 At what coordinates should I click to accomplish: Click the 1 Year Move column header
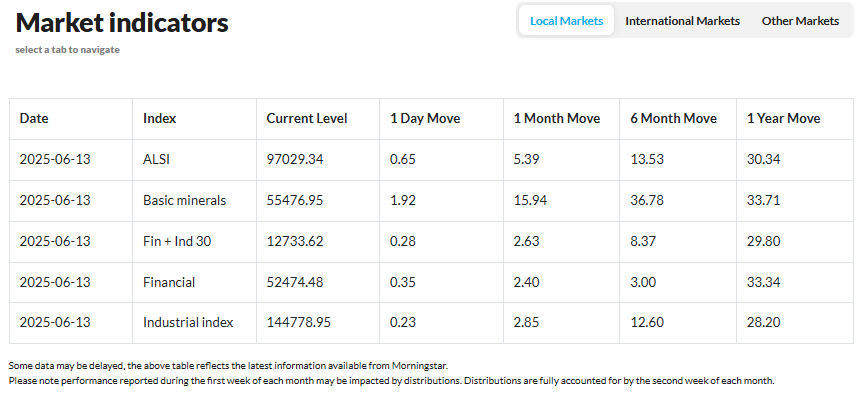tap(795, 119)
